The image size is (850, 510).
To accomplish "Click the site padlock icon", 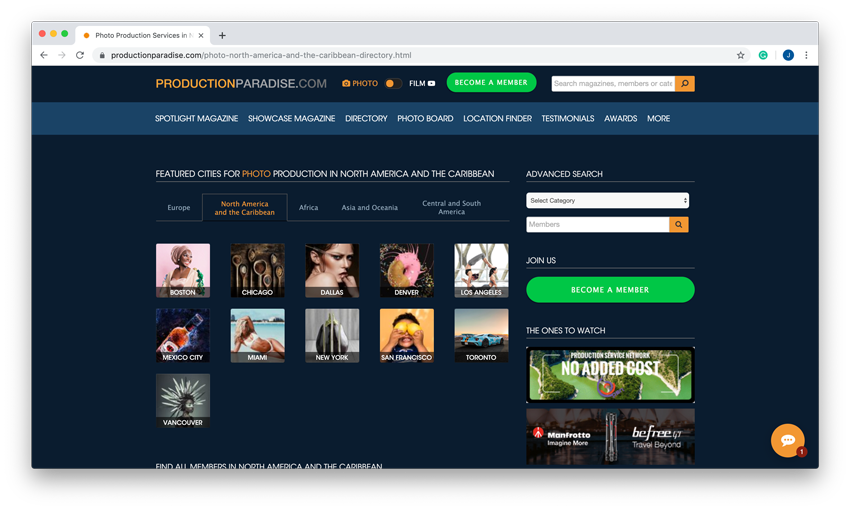I will pyautogui.click(x=102, y=55).
